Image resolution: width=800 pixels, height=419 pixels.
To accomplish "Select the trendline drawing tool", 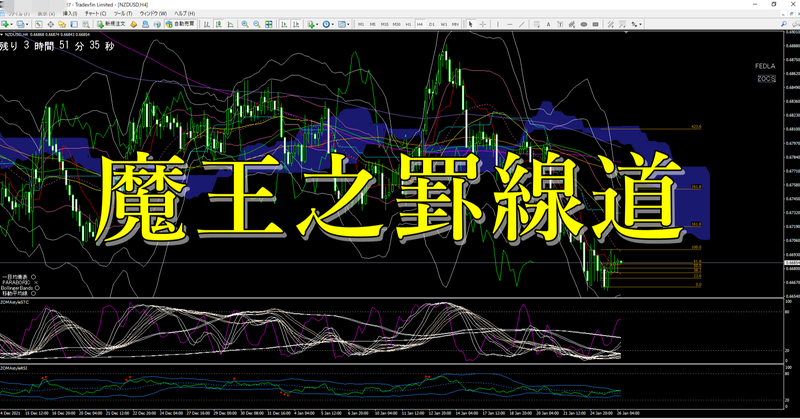I will tap(521, 24).
